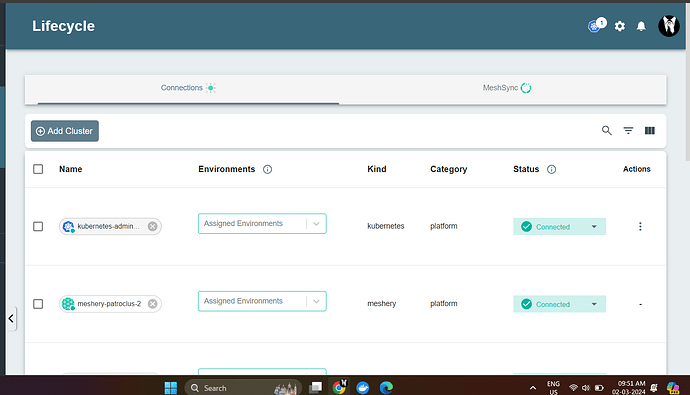Toggle the select-all checkbox in table header
The height and width of the screenshot is (395, 690).
(x=38, y=169)
